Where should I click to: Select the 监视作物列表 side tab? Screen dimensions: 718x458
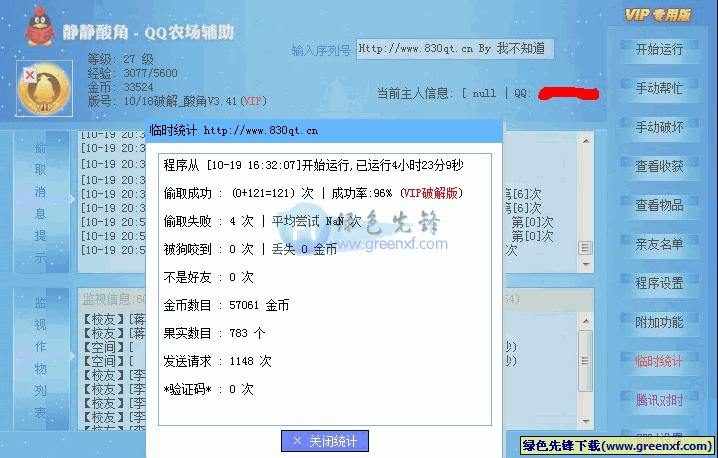point(40,357)
